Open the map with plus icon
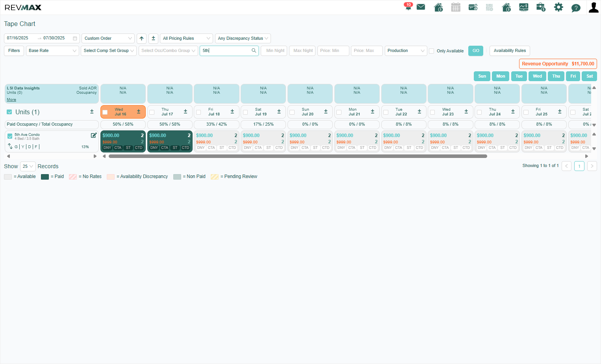This screenshot has height=364, width=601. [490, 7]
